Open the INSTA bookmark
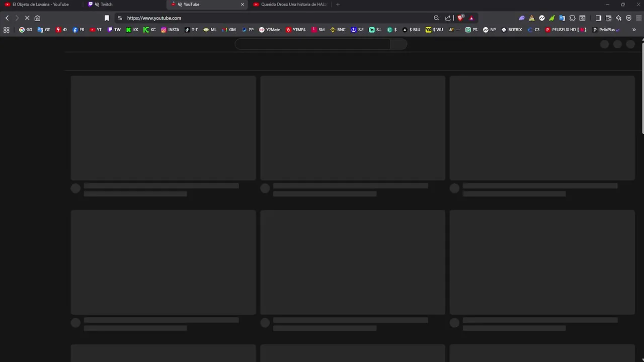The width and height of the screenshot is (644, 362). pyautogui.click(x=170, y=30)
